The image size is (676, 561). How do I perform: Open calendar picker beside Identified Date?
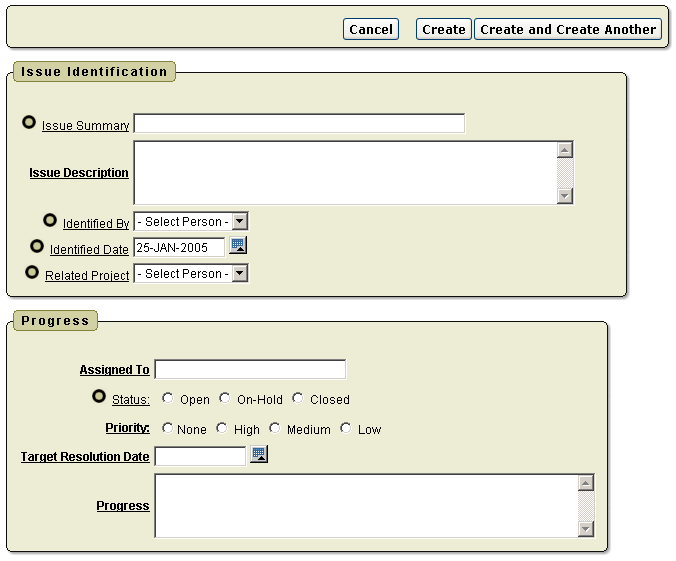click(x=238, y=245)
